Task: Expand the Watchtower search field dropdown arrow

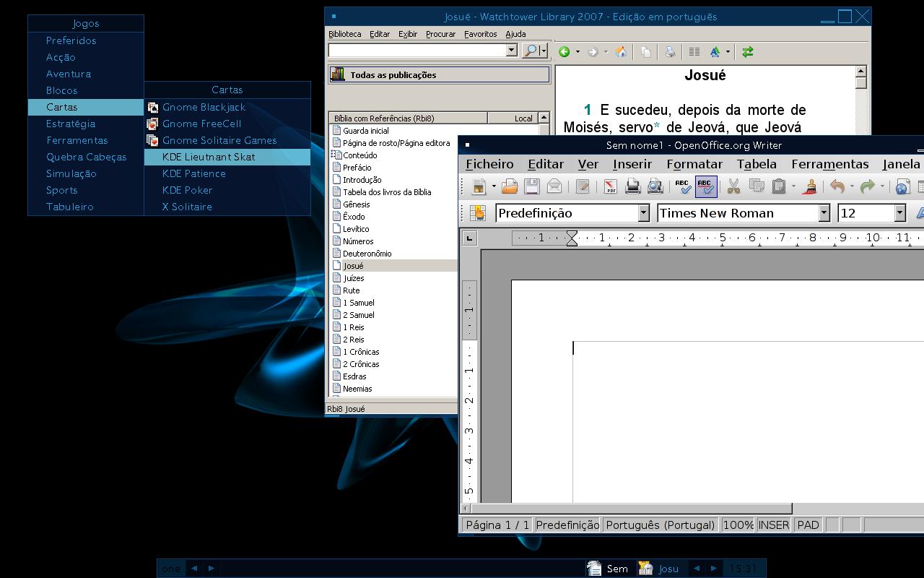Action: 512,50
